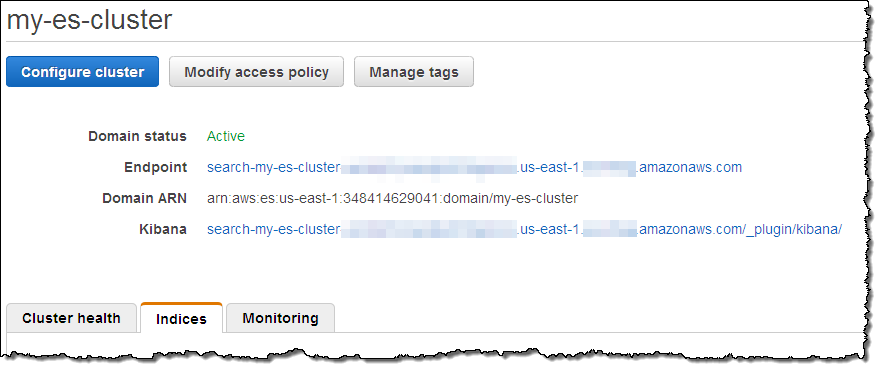881x369 pixels.
Task: Click the _plugin/kibana/ end of Kibana link
Action: tap(793, 230)
